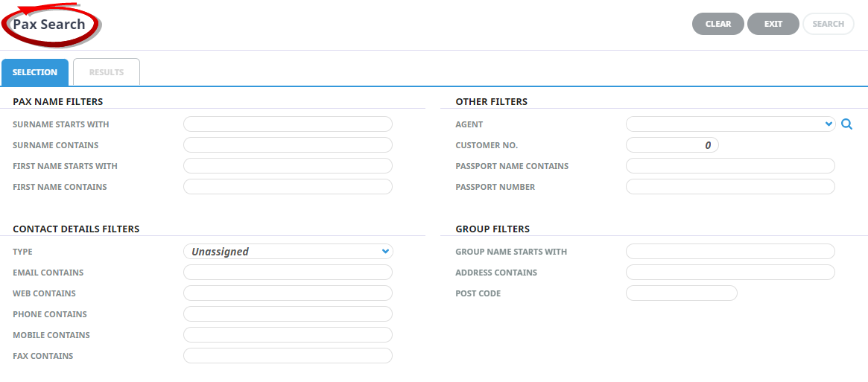Click the Surname Contains input

coord(288,145)
